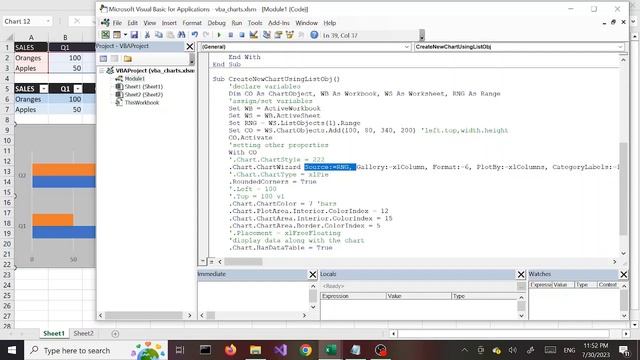Undo the last edit with the Undo arrow
Screen dimensions: 640x360
tap(195, 35)
